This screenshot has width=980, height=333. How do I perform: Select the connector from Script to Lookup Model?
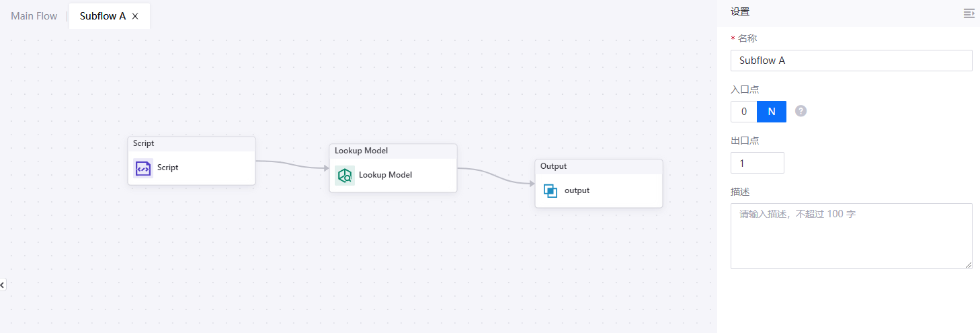pyautogui.click(x=292, y=165)
